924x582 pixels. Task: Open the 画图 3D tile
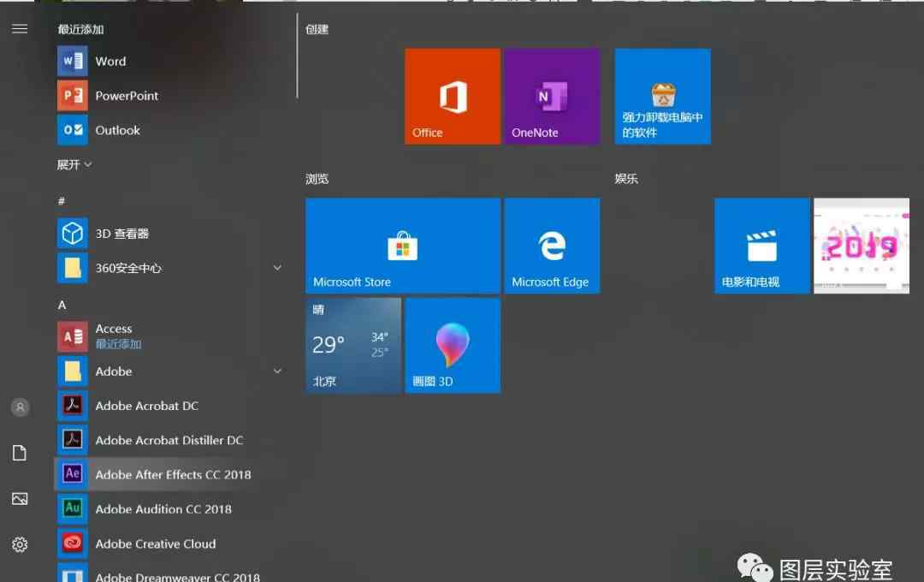point(453,345)
